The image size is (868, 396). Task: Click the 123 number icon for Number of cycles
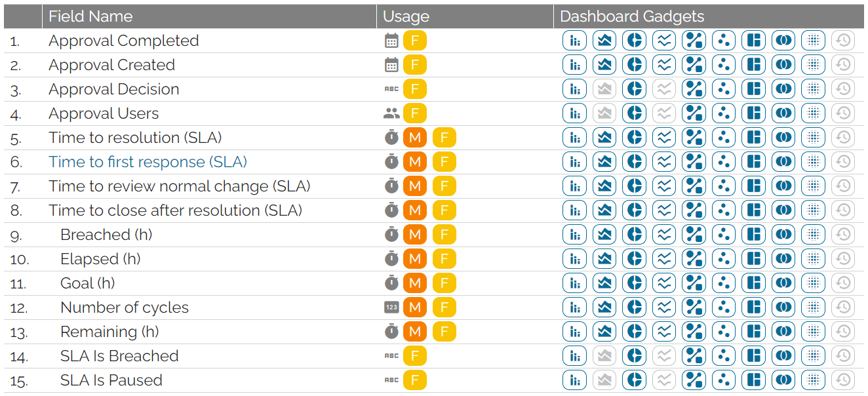(x=391, y=307)
